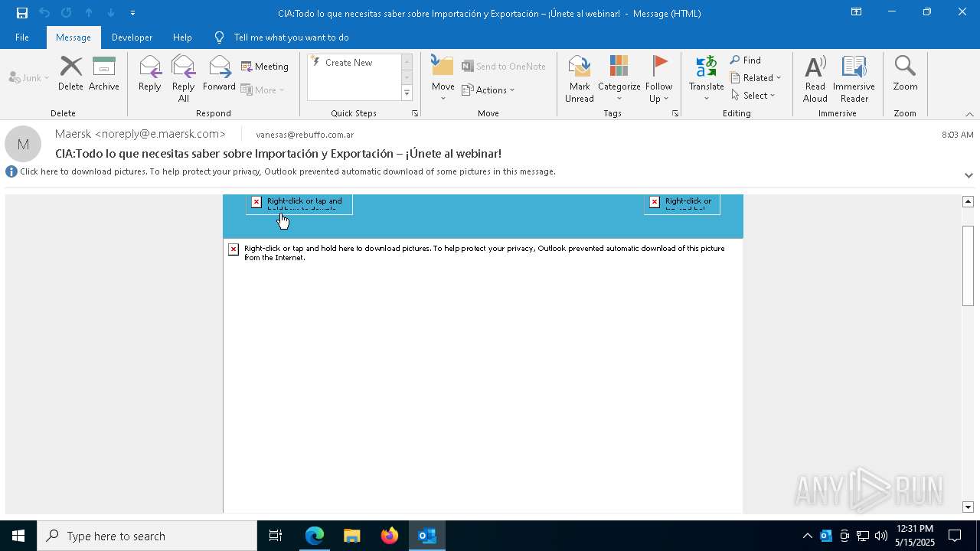Switch to the Developer tab
Image resolution: width=980 pixels, height=551 pixels.
coord(132,37)
